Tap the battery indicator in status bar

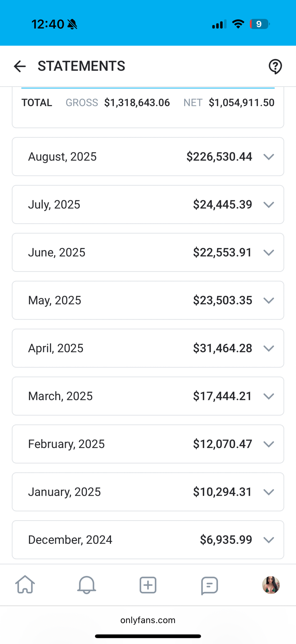pyautogui.click(x=259, y=24)
